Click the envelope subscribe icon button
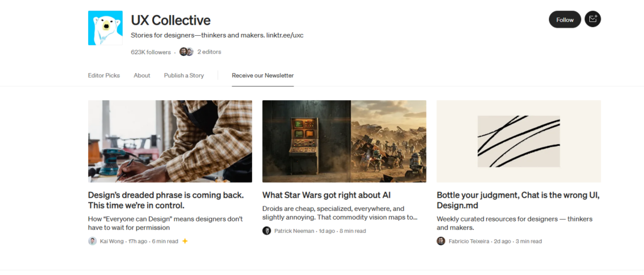 click(x=592, y=20)
